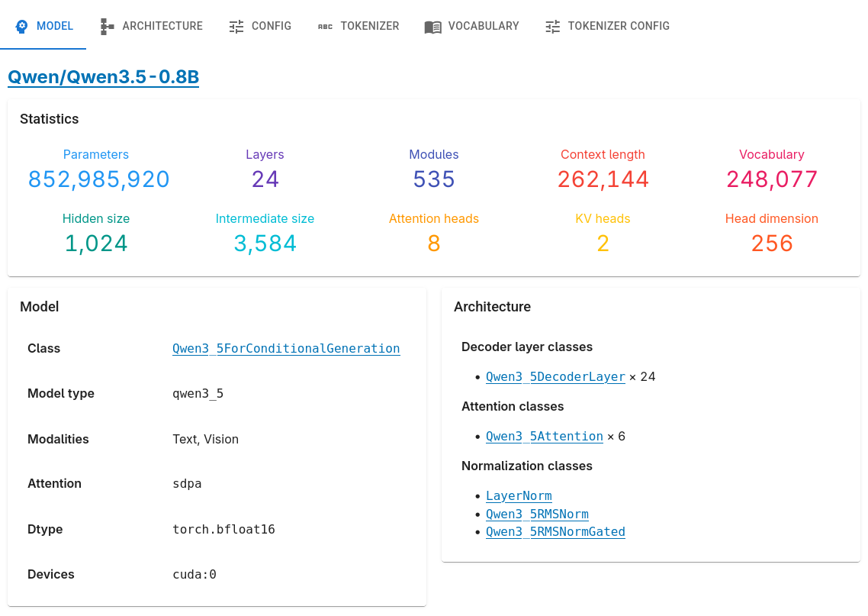
Task: Open the LayerNorm link
Action: 519,496
